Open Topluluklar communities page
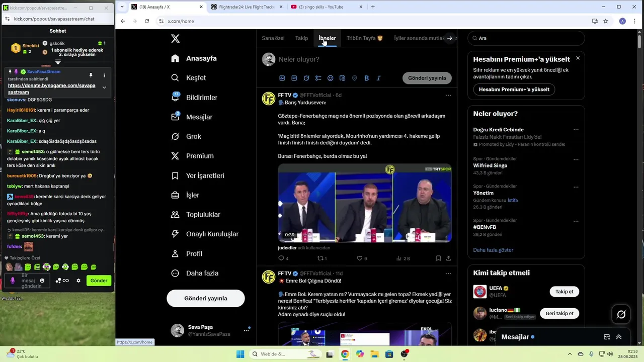 click(196, 215)
